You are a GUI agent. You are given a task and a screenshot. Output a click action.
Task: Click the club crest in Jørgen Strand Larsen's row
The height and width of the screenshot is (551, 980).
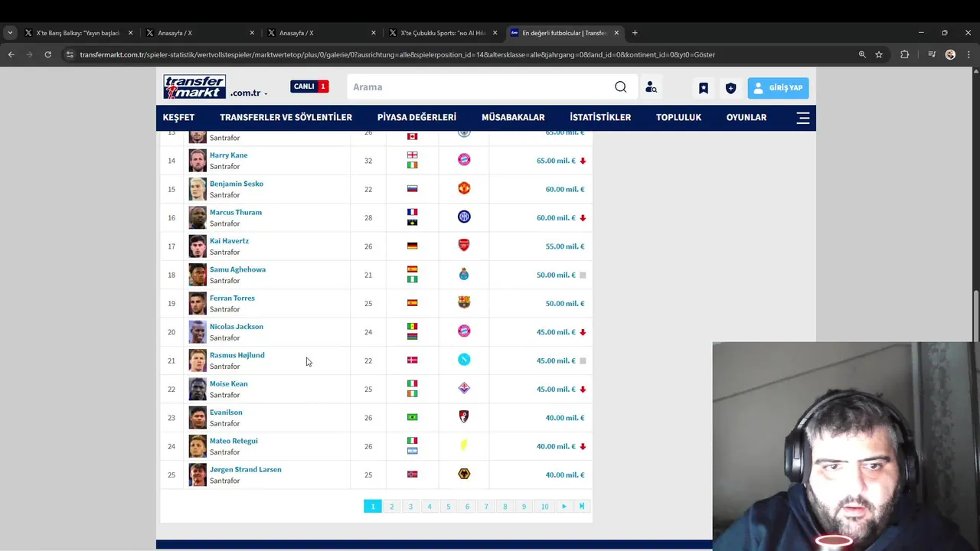click(464, 474)
